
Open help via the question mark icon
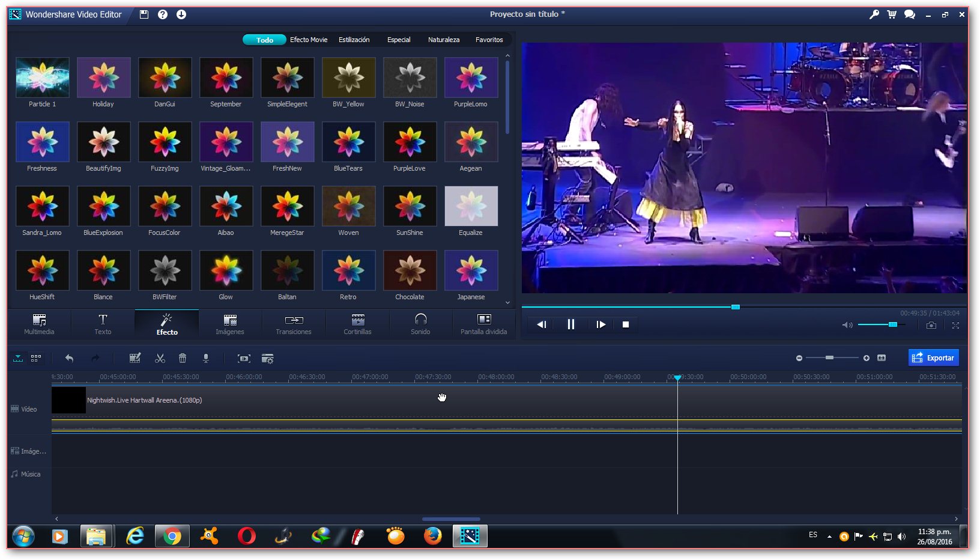click(x=163, y=14)
